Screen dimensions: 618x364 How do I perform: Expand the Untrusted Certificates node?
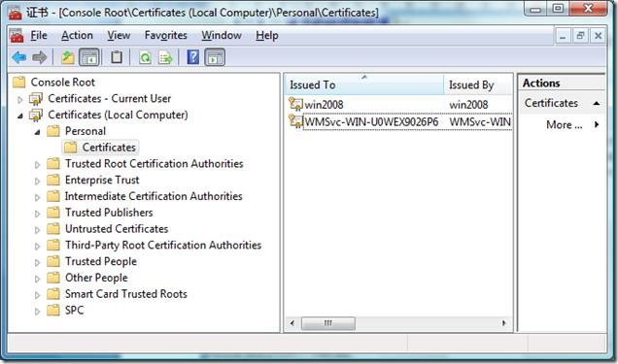(x=38, y=230)
